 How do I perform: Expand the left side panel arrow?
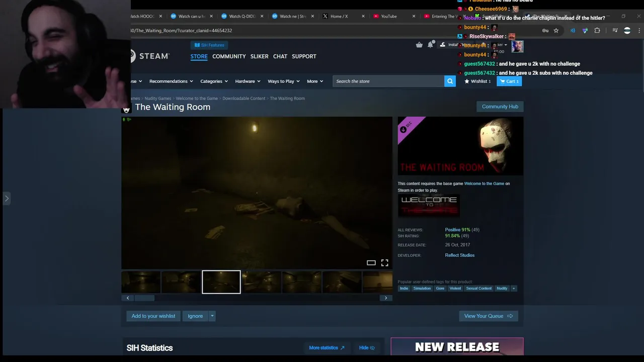(7, 199)
